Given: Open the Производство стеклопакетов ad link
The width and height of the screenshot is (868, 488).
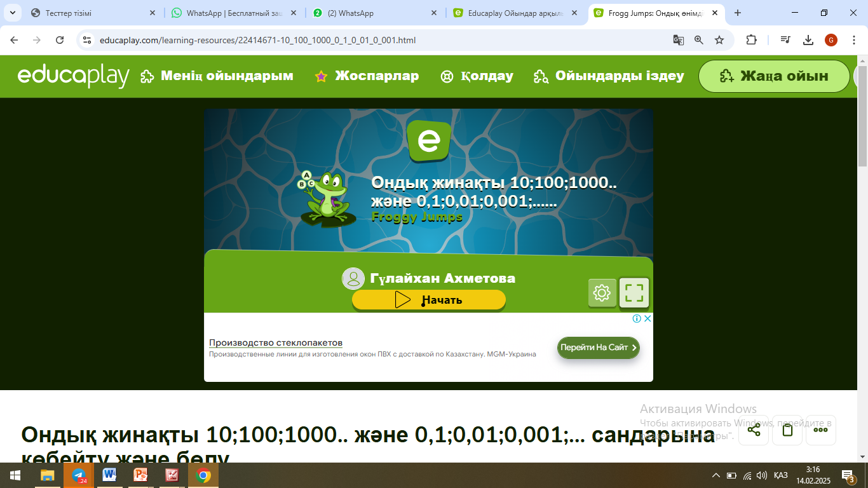Looking at the screenshot, I should (276, 343).
